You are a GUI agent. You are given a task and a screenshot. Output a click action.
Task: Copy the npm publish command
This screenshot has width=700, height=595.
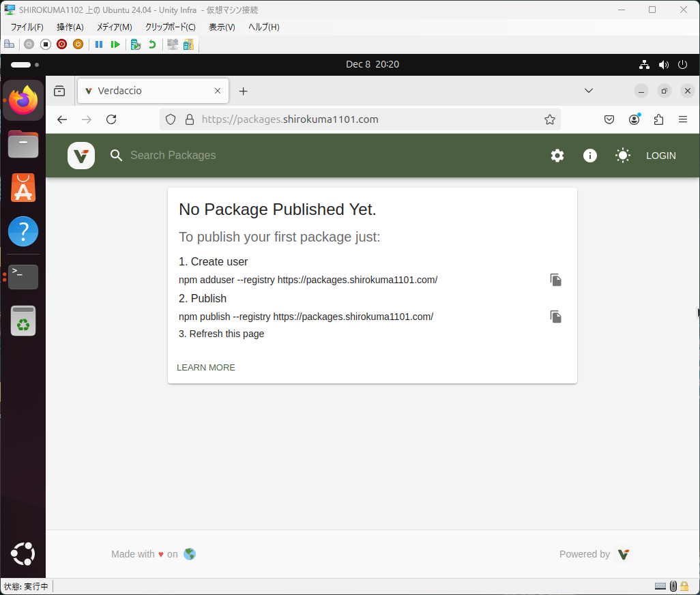tap(555, 317)
